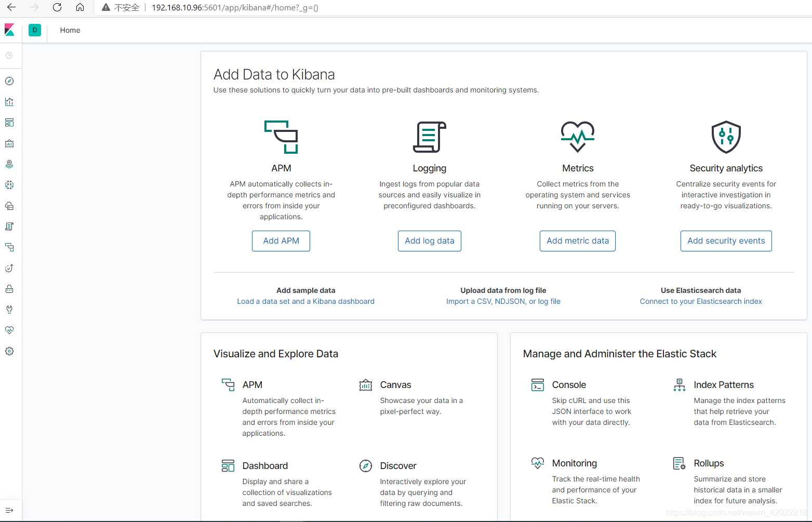
Task: Open Dev Tools wrench icon in sidebar
Action: pyautogui.click(x=9, y=310)
